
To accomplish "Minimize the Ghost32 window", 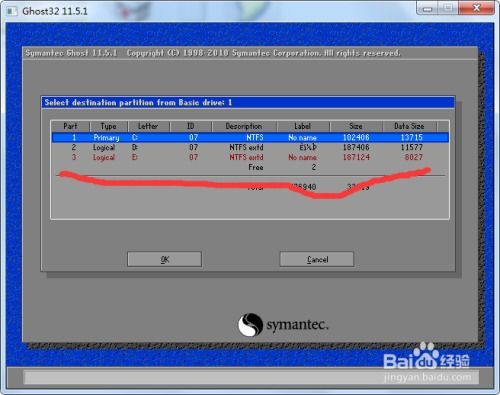I will tap(427, 8).
